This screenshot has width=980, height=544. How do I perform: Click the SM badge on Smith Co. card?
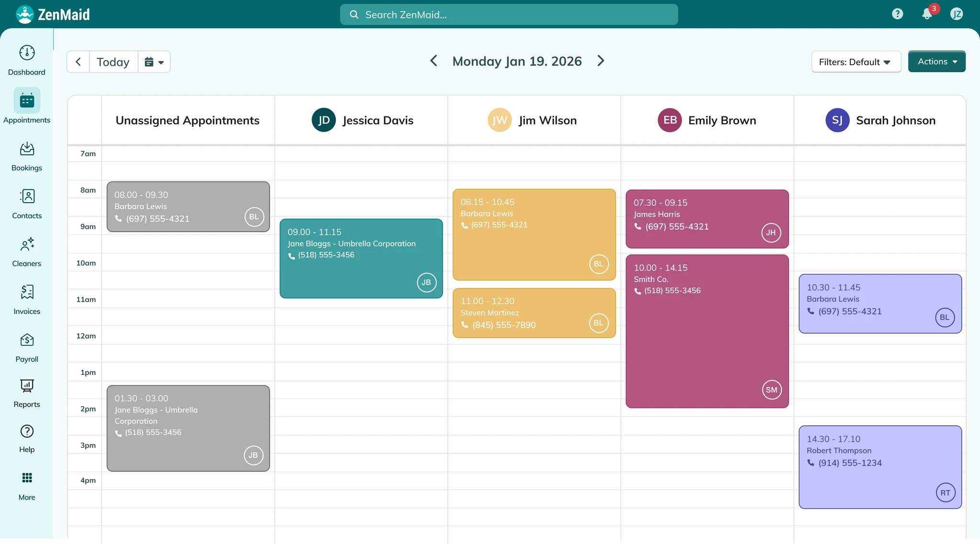coord(771,390)
